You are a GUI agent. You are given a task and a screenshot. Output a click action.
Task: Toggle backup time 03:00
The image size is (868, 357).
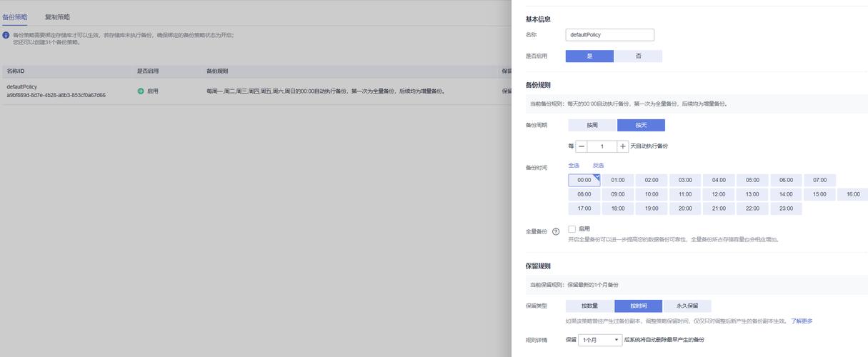pyautogui.click(x=685, y=180)
